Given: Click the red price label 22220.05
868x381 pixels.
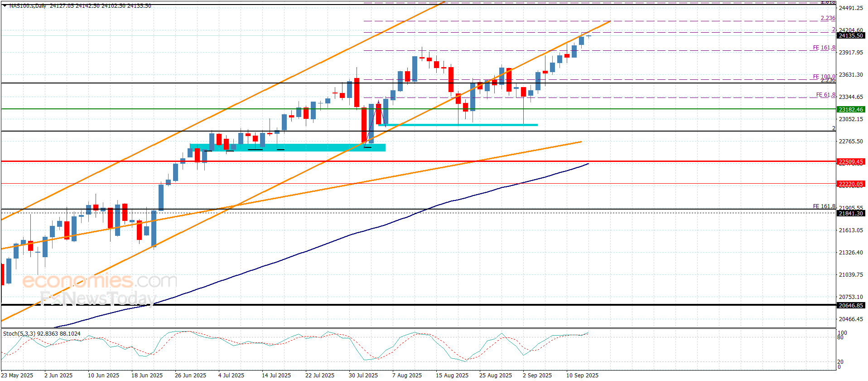Looking at the screenshot, I should 851,184.
